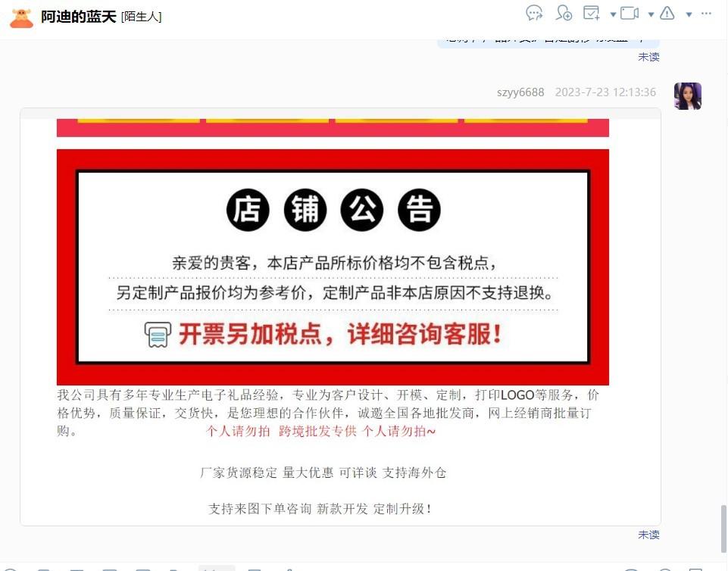Click the orange mascot avatar in header
Viewport: 728px width, 571px height.
pos(21,17)
